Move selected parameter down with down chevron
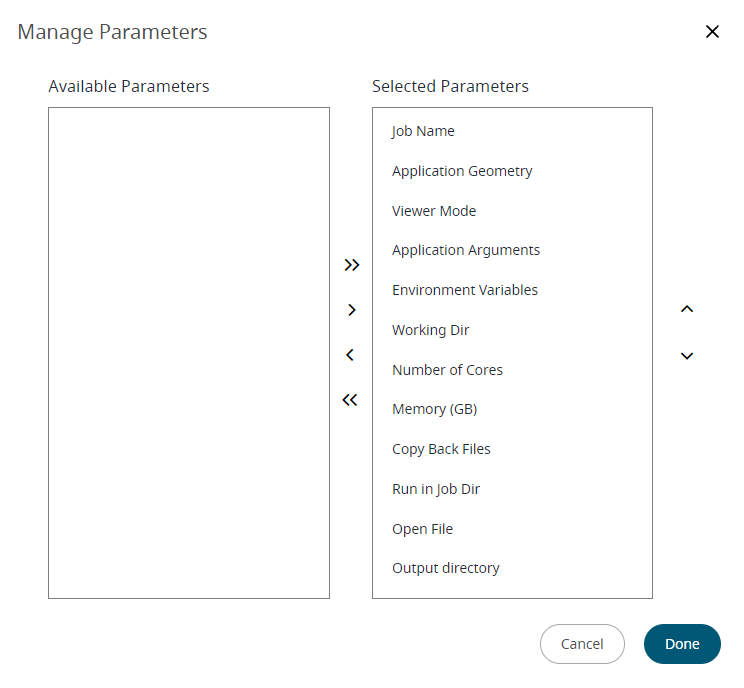 tap(687, 356)
